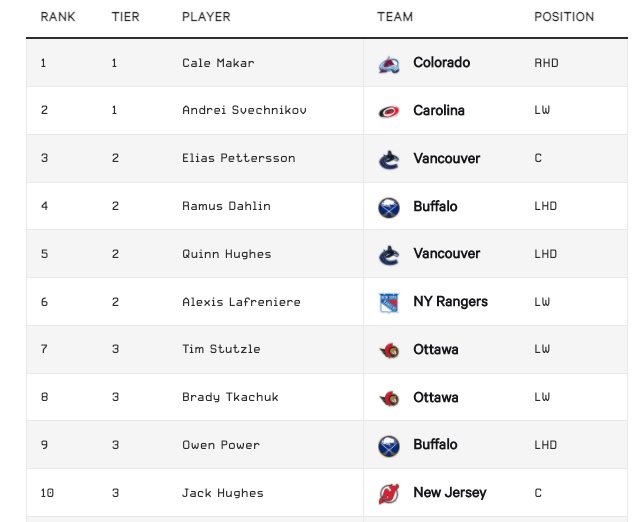642x522 pixels.
Task: Click Buffalo logo in Ramus Dahlin's row
Action: pos(389,207)
